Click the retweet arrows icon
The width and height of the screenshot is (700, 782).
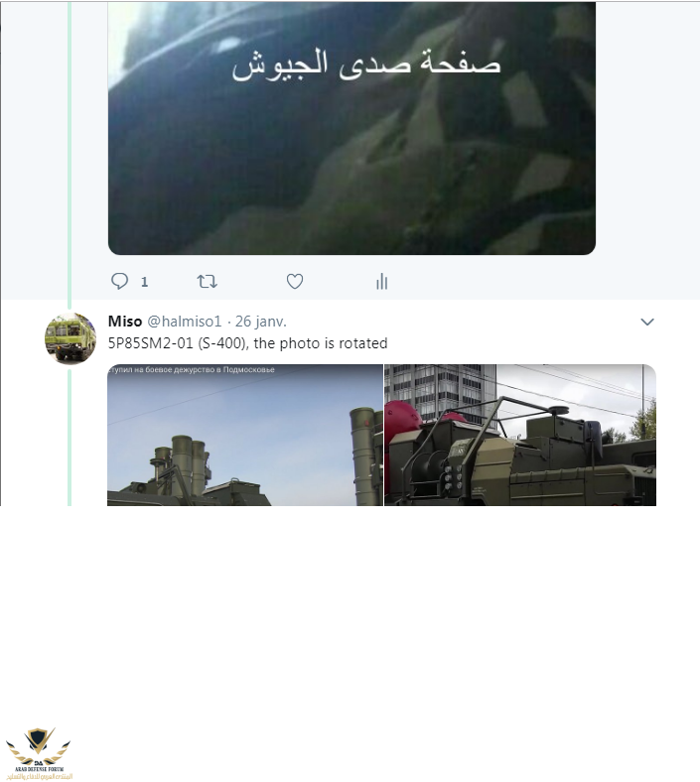[x=208, y=281]
